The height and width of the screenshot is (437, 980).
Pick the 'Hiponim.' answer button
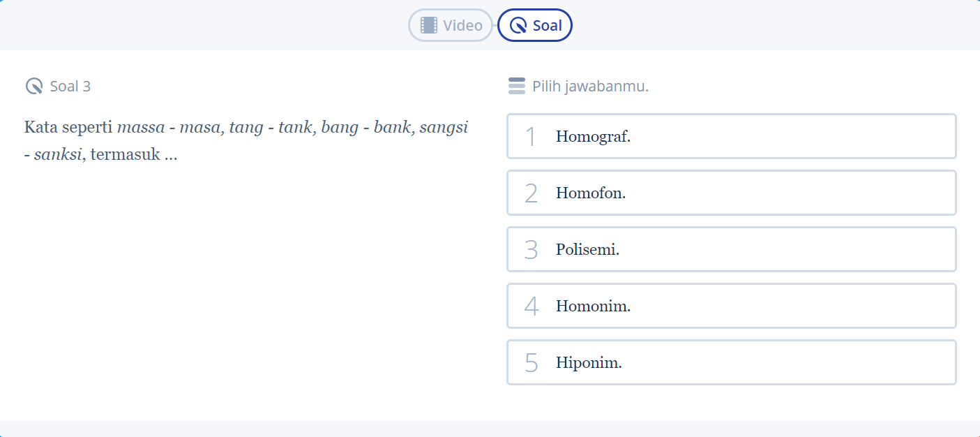(731, 362)
